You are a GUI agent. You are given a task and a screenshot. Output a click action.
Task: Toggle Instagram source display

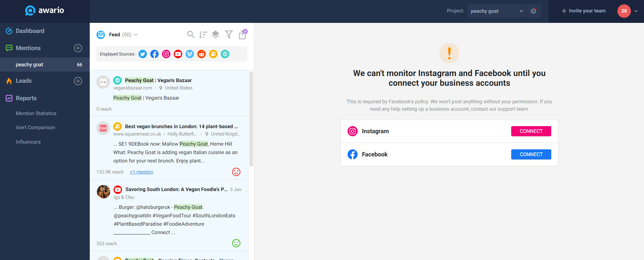click(166, 54)
